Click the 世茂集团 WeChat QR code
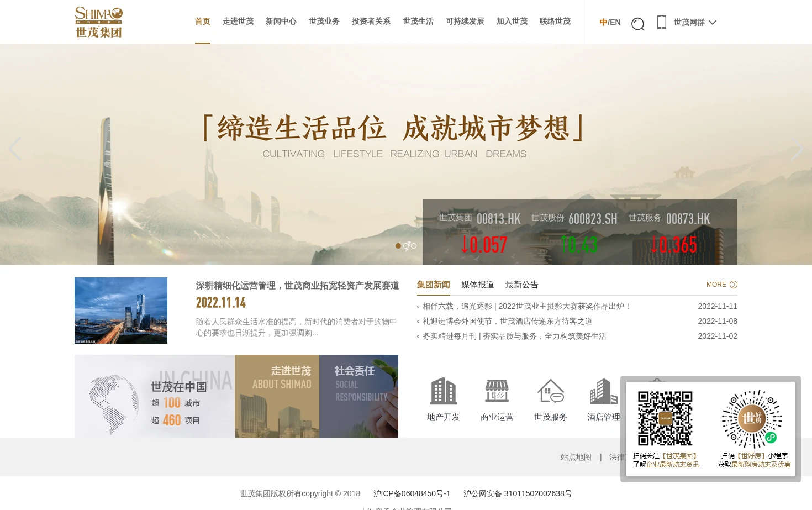Image resolution: width=812 pixels, height=510 pixels. click(x=665, y=418)
